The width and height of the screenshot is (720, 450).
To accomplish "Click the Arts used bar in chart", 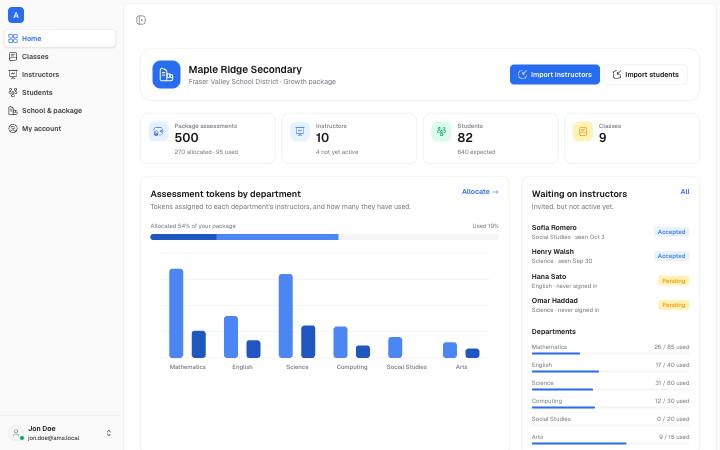I will pyautogui.click(x=472, y=353).
